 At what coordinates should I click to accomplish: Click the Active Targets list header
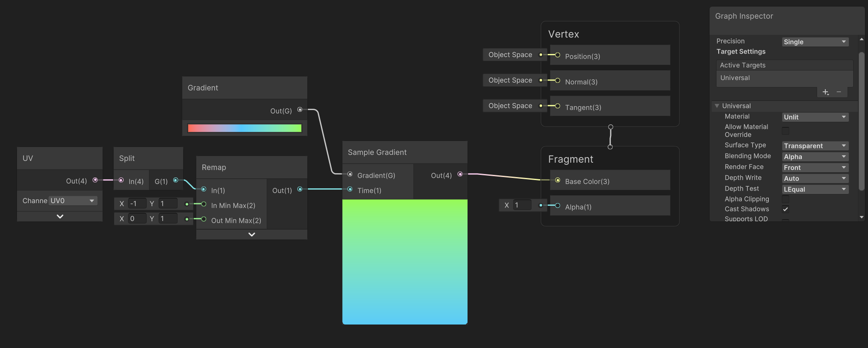click(x=784, y=65)
